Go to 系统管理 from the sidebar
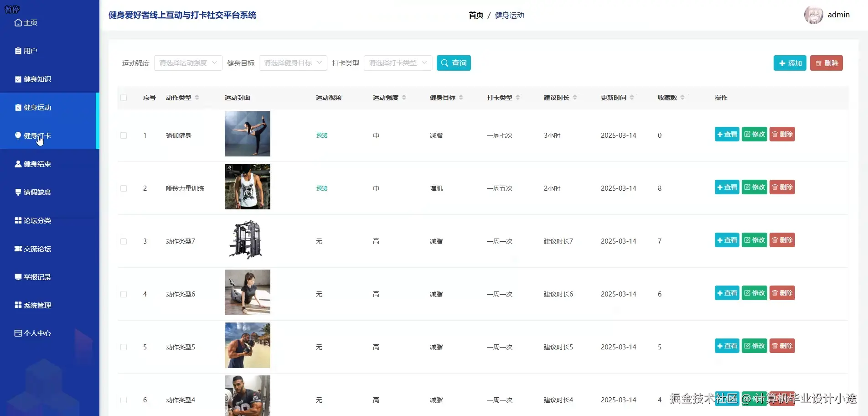Screen dimensions: 868x416 tap(36, 305)
